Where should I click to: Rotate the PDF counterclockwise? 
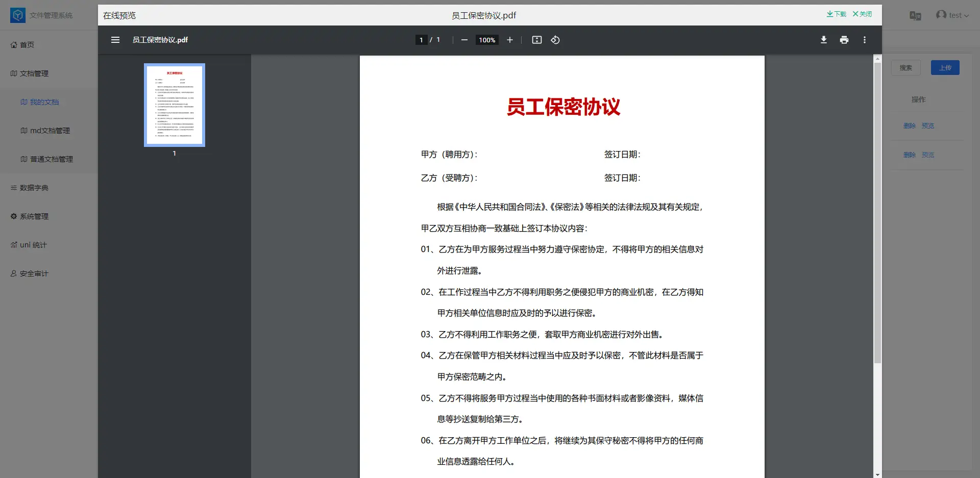(555, 40)
